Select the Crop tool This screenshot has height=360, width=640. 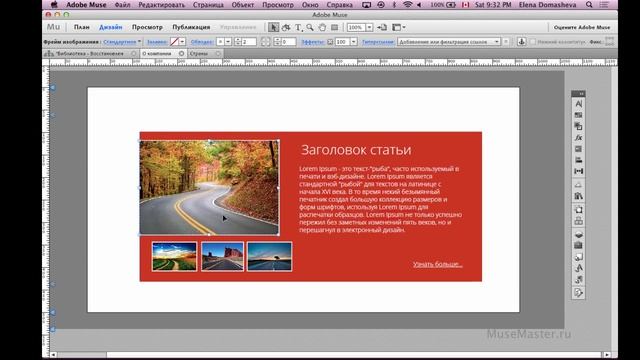click(286, 27)
